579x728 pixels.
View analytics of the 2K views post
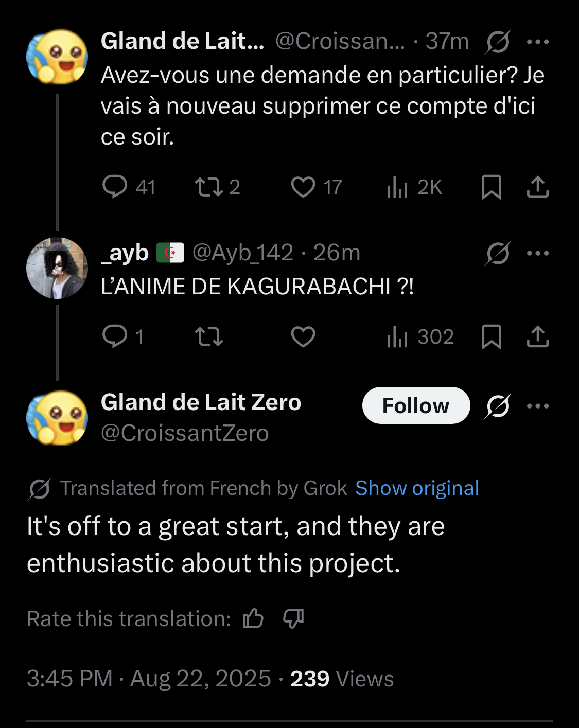coord(397,187)
